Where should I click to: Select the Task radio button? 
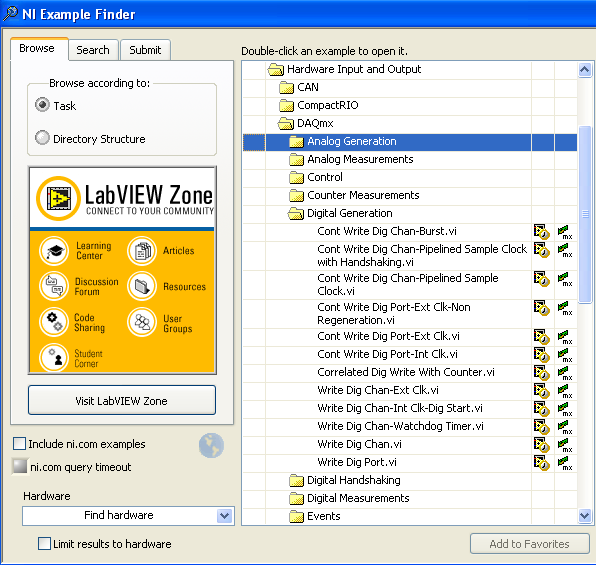[42, 105]
